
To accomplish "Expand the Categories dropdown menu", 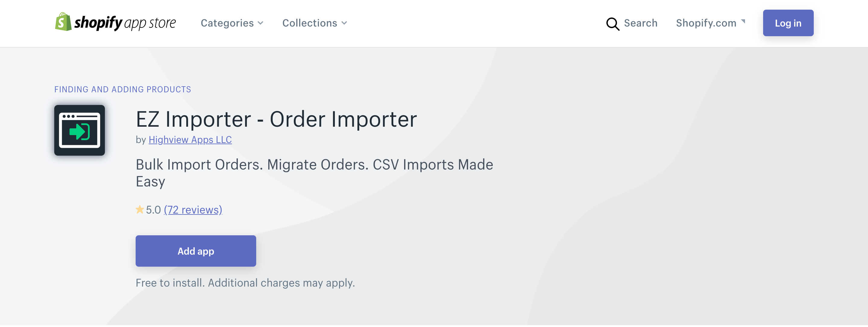I will tap(232, 23).
